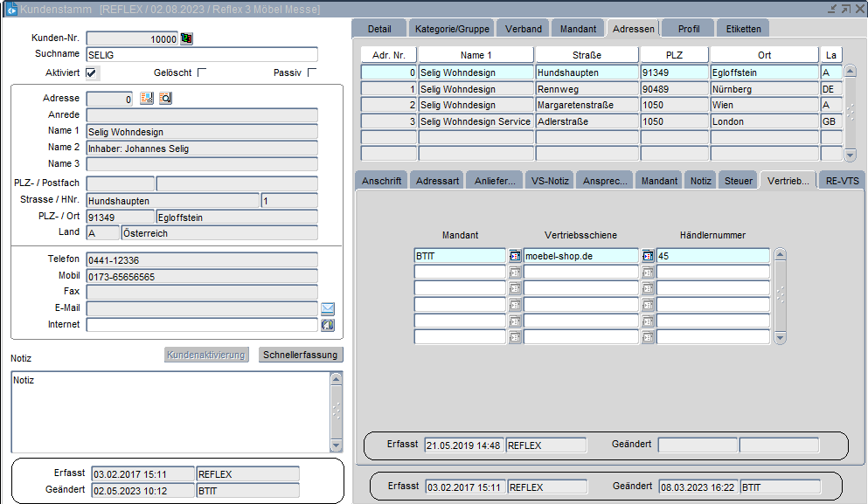
Task: Uncheck the Aktiviert checkbox
Action: click(91, 72)
